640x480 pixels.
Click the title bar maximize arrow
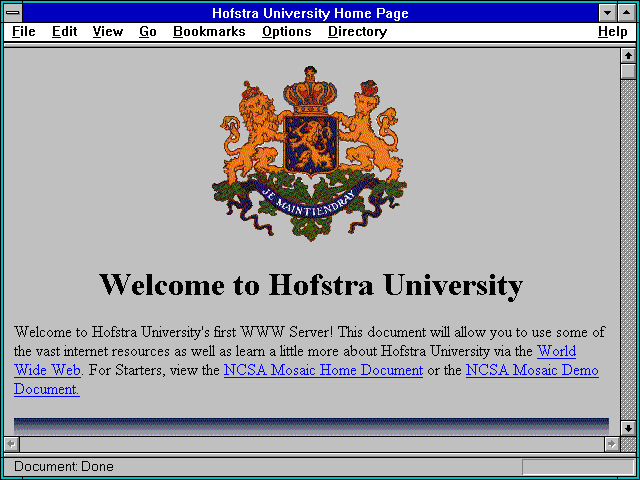tap(627, 13)
